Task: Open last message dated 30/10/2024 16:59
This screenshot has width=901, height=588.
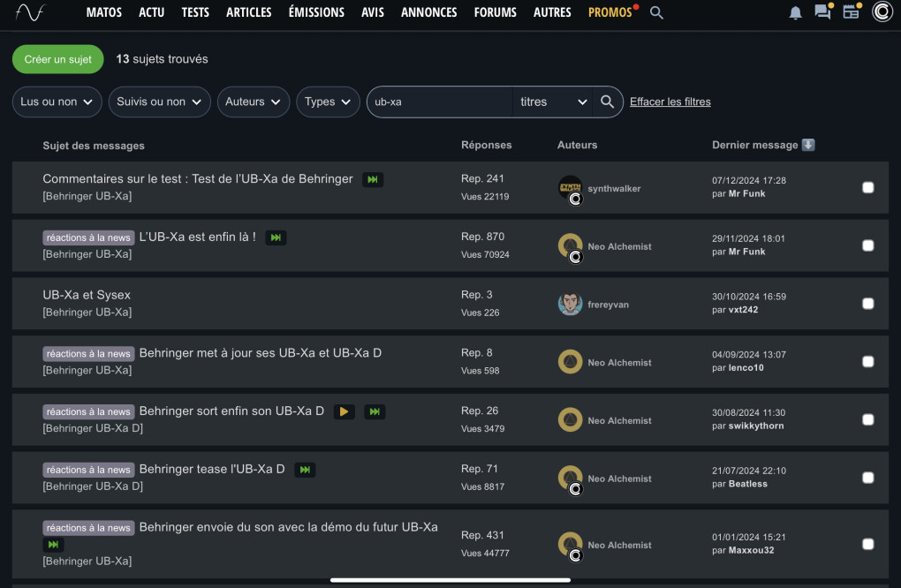Action: [x=749, y=297]
